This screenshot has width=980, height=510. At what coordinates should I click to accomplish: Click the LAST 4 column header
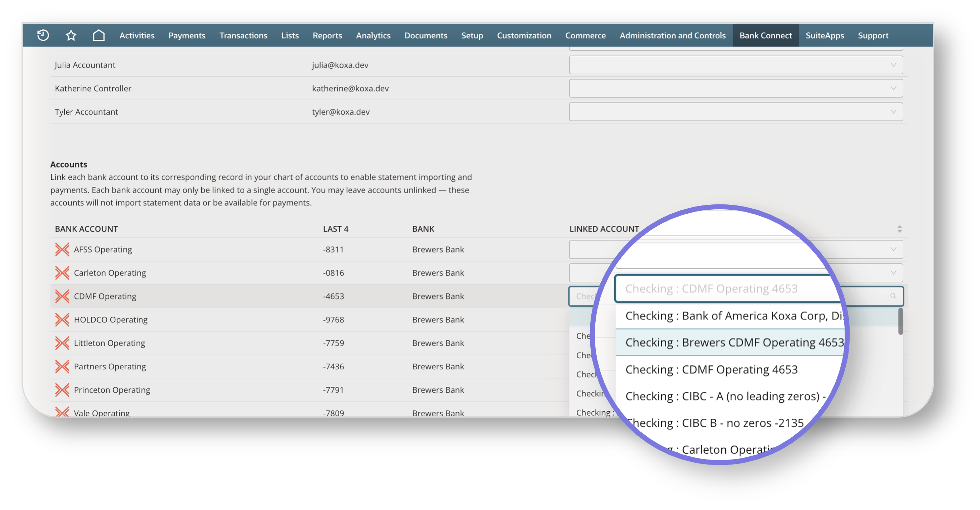coord(336,229)
